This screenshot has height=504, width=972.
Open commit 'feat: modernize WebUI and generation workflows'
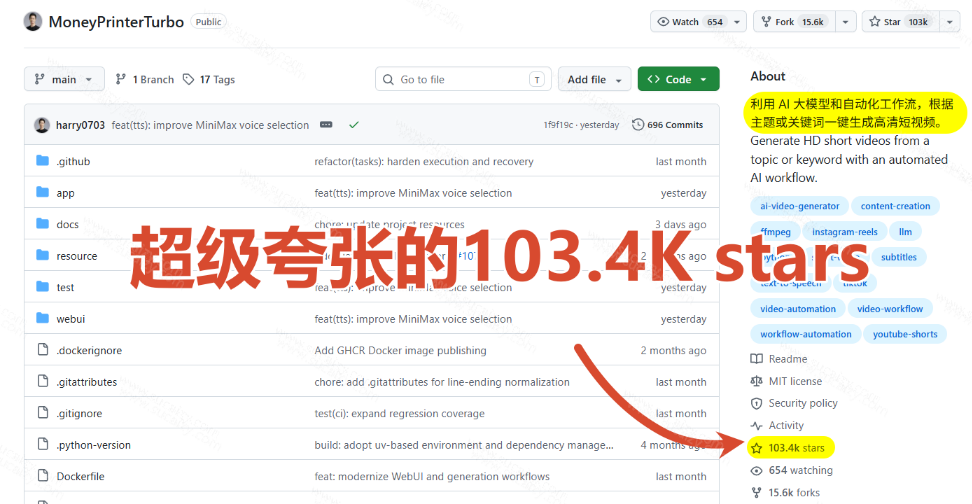tap(432, 476)
